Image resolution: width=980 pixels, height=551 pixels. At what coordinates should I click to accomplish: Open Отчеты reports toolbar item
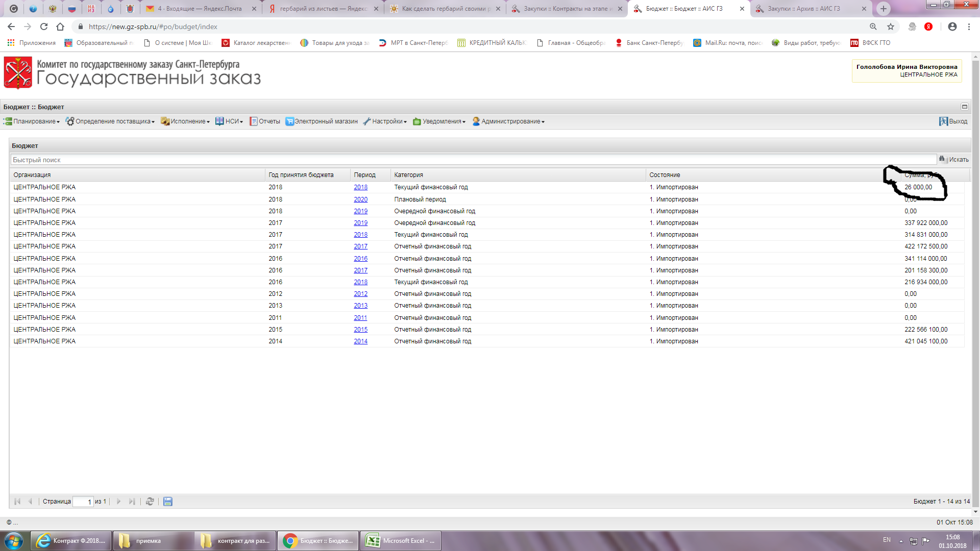264,121
